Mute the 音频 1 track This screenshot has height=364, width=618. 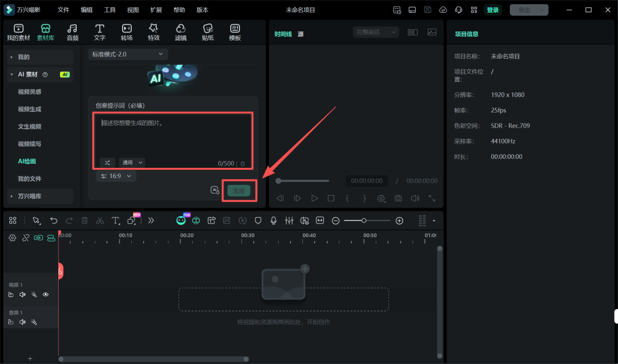tap(22, 322)
